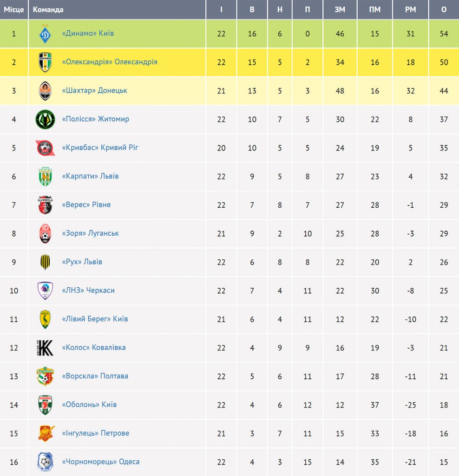The height and width of the screenshot is (476, 459).
Task: Click the Oleksandriya club crest
Action: pyautogui.click(x=45, y=62)
